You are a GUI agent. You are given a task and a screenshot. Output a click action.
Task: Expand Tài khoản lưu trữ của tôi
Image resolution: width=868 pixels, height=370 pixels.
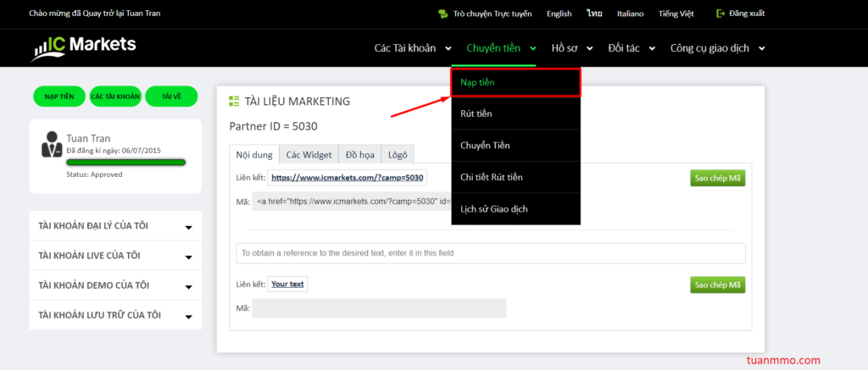click(x=115, y=315)
